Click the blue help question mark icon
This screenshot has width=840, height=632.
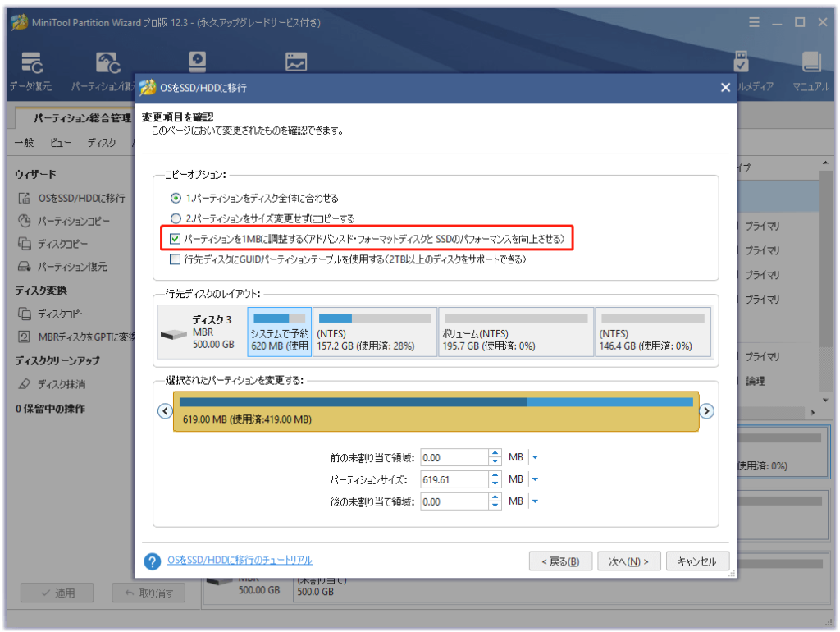[x=152, y=561]
